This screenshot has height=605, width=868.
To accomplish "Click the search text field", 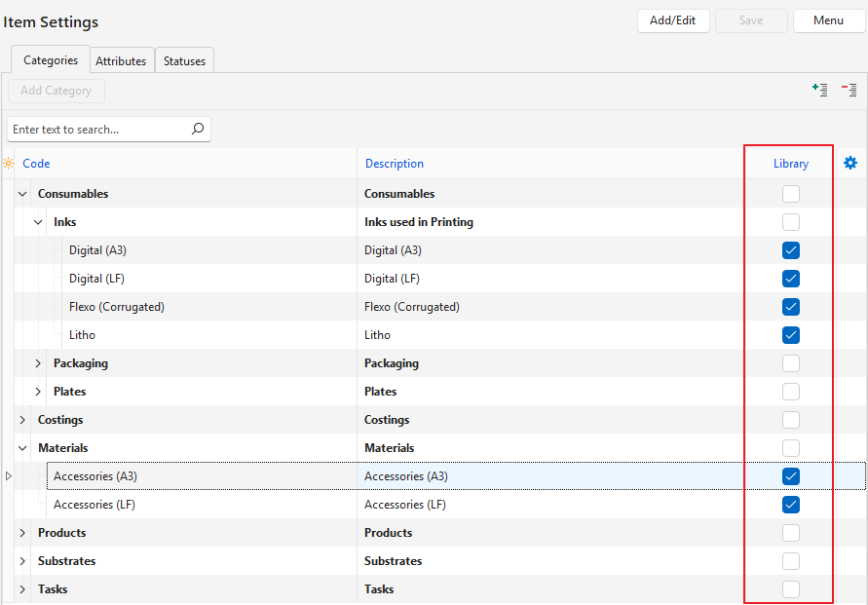I will (x=97, y=130).
